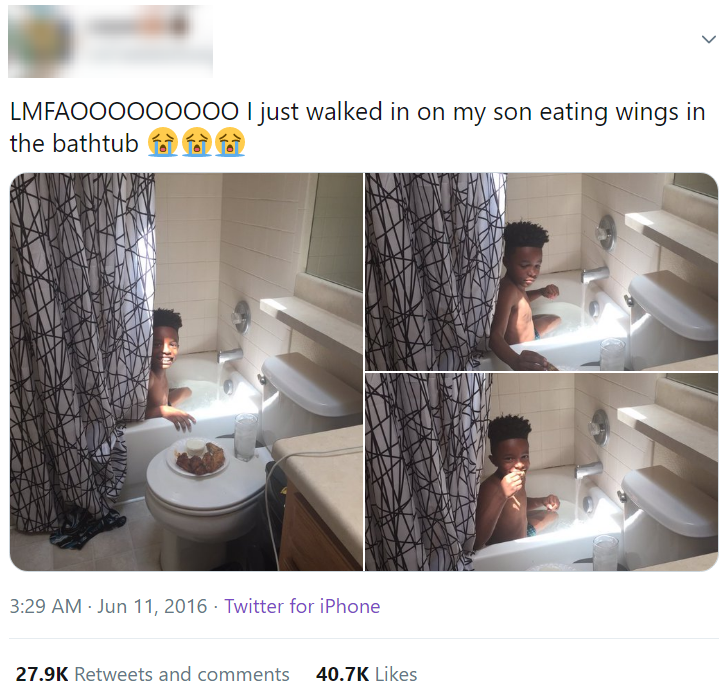The height and width of the screenshot is (698, 725).
Task: Open the tweet options chevron menu
Action: [708, 39]
